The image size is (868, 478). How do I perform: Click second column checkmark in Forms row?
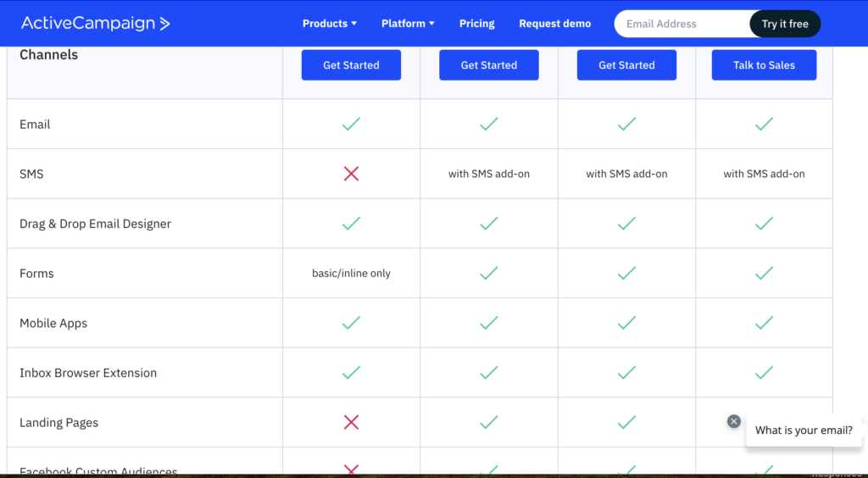tap(488, 273)
